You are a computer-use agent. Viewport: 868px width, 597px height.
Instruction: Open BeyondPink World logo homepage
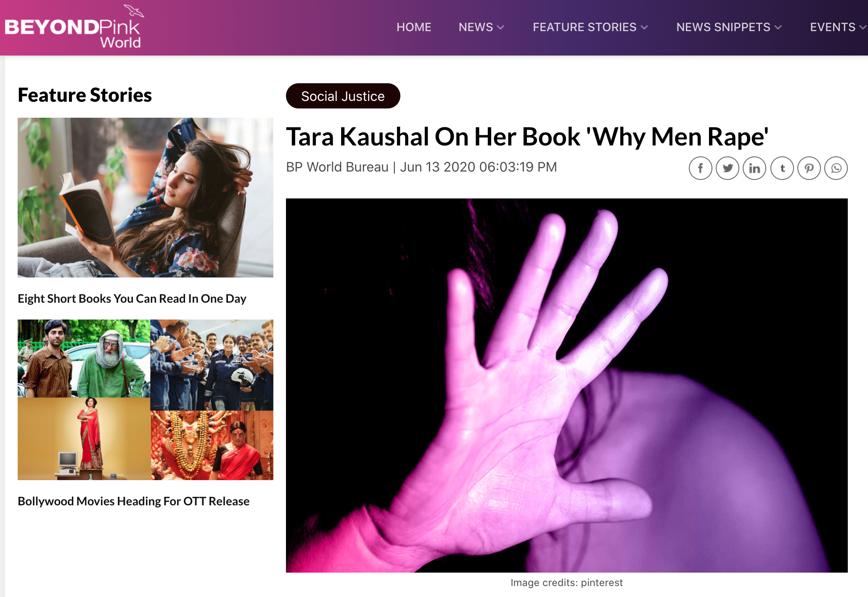pos(74,27)
